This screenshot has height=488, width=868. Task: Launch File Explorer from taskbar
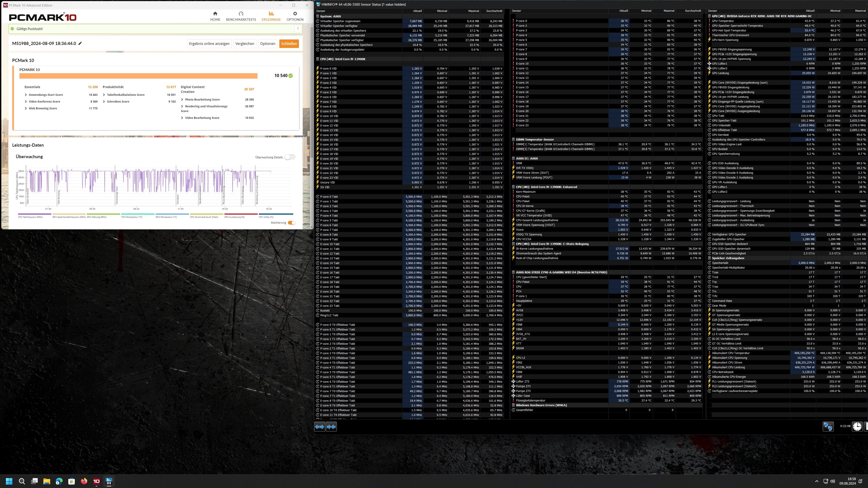pos(47,481)
